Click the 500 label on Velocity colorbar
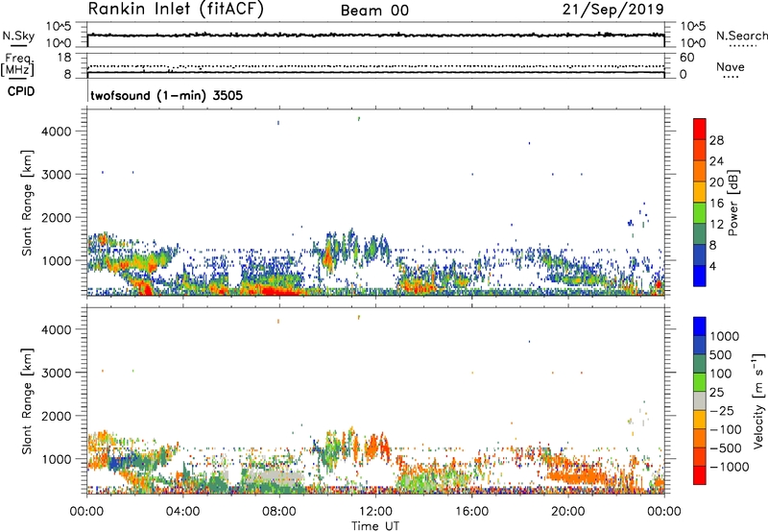The width and height of the screenshot is (768, 532). coord(720,355)
